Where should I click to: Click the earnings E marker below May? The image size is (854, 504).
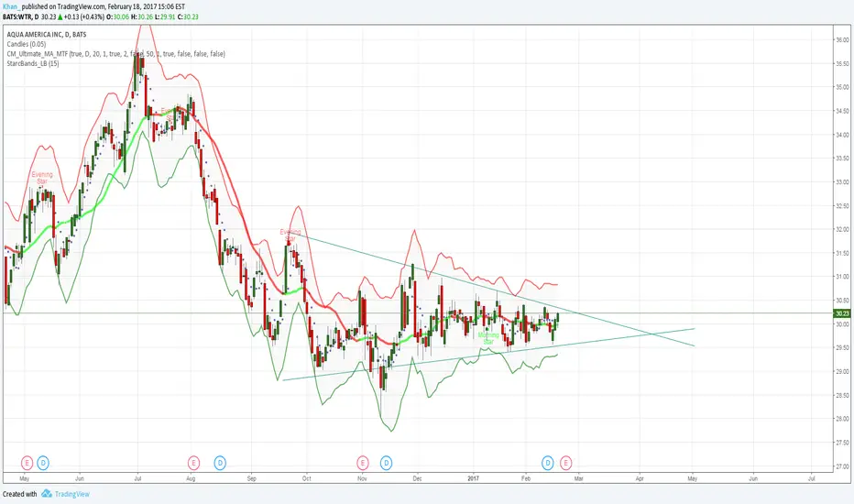[27, 463]
